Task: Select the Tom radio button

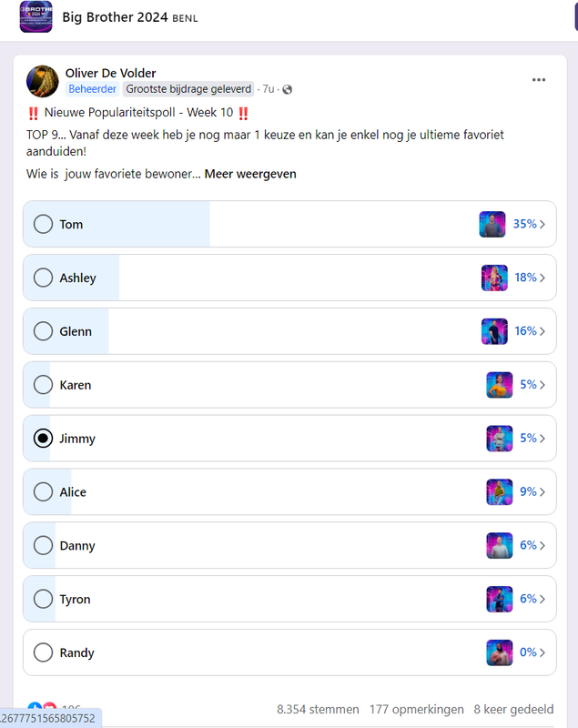Action: pos(43,224)
